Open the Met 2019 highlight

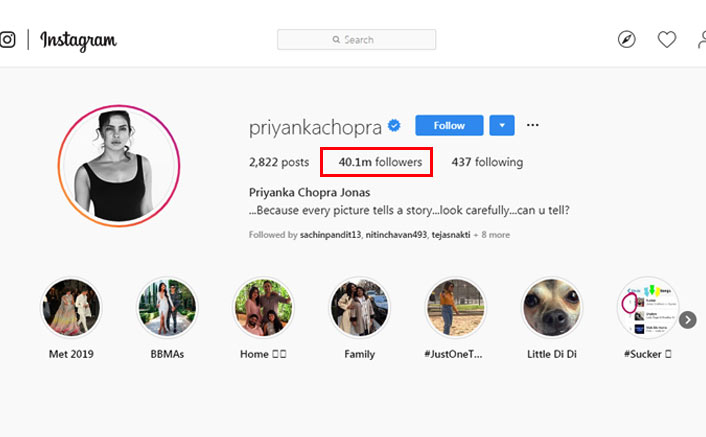[x=71, y=308]
